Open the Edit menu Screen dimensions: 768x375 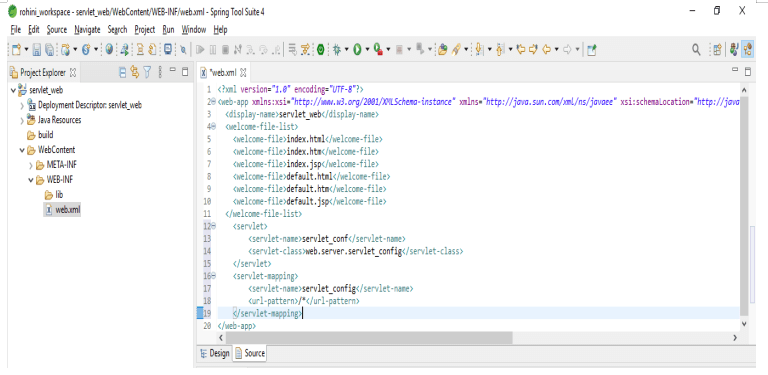[x=34, y=30]
